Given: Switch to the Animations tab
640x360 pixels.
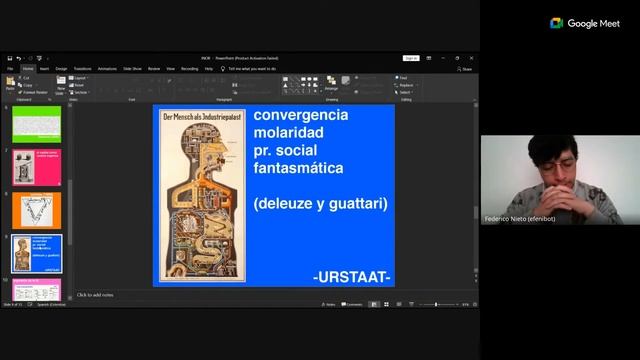Looking at the screenshot, I should point(107,69).
